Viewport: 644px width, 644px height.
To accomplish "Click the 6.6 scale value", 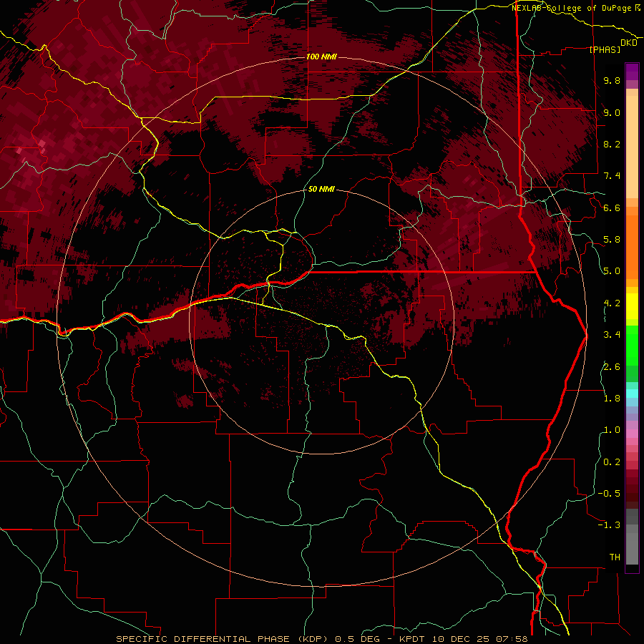I will coord(612,208).
